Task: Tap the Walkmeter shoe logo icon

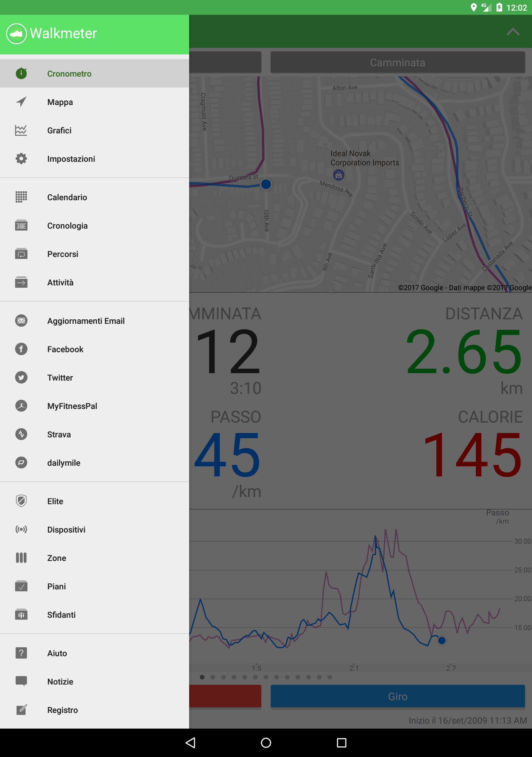Action: pos(17,33)
